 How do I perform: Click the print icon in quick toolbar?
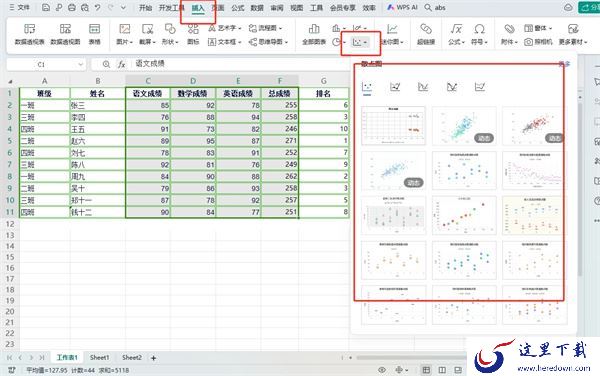pos(72,8)
